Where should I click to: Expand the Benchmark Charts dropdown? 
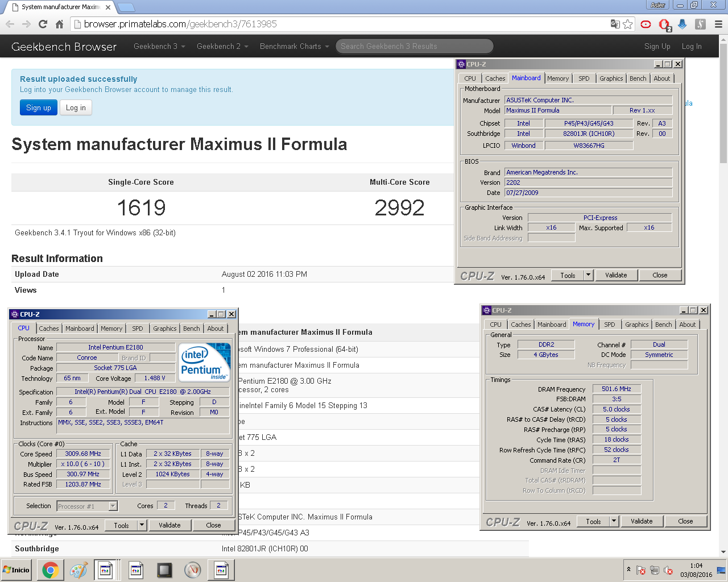pyautogui.click(x=295, y=46)
